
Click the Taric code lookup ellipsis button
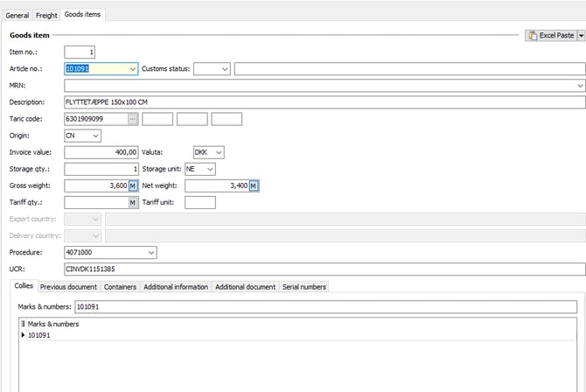133,119
